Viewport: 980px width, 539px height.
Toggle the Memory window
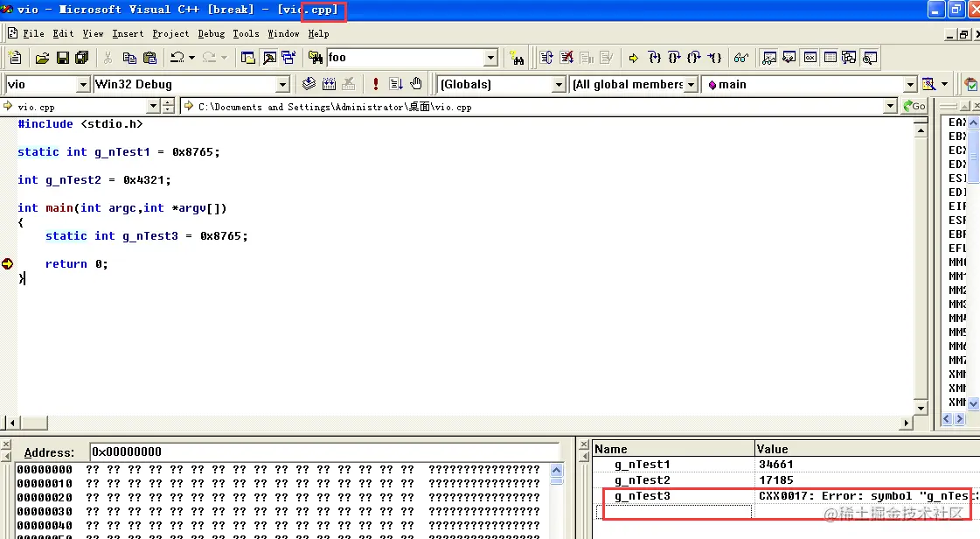(830, 58)
